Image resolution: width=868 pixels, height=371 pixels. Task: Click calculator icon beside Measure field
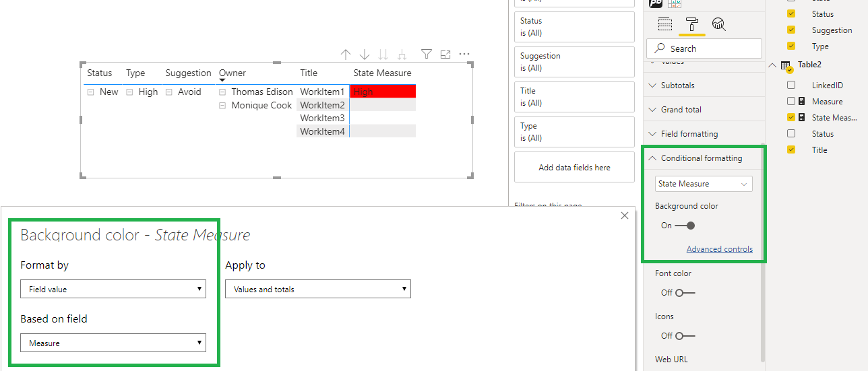pos(802,101)
